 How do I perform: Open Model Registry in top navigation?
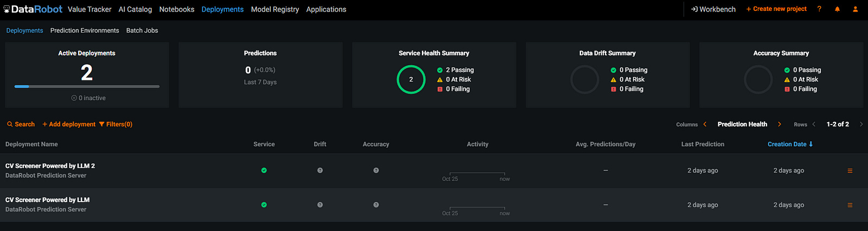click(275, 9)
